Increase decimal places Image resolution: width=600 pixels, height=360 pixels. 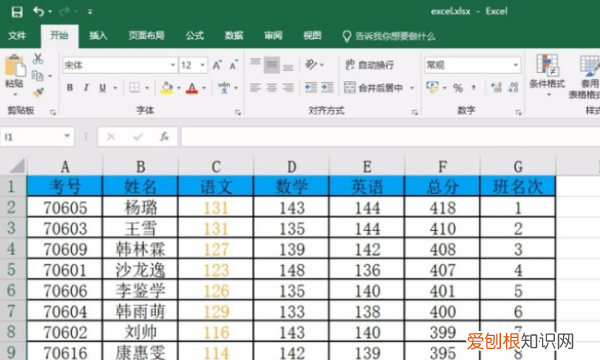pyautogui.click(x=496, y=88)
